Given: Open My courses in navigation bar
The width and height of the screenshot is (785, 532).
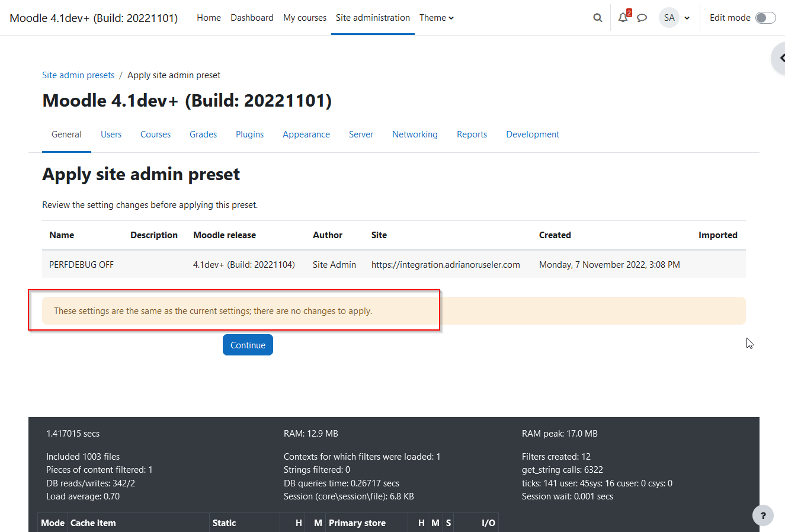Looking at the screenshot, I should 305,18.
